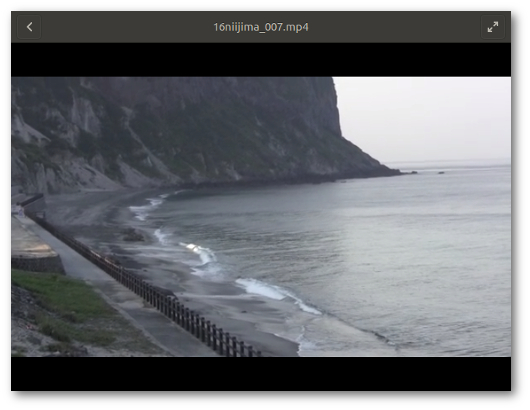This screenshot has height=410, width=530.
Task: Enter fullscreen with the expand arrows icon
Action: click(493, 27)
